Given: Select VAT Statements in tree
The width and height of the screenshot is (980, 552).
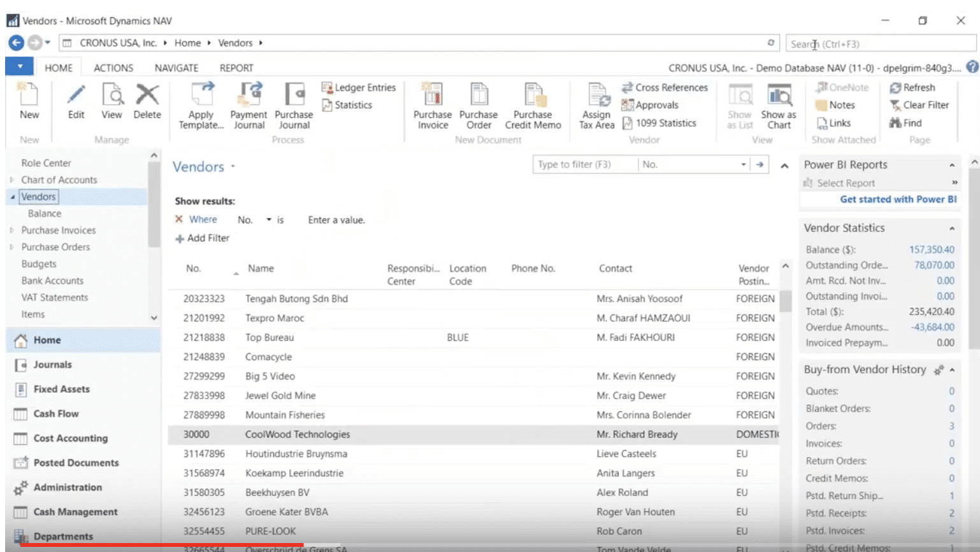Looking at the screenshot, I should 55,297.
